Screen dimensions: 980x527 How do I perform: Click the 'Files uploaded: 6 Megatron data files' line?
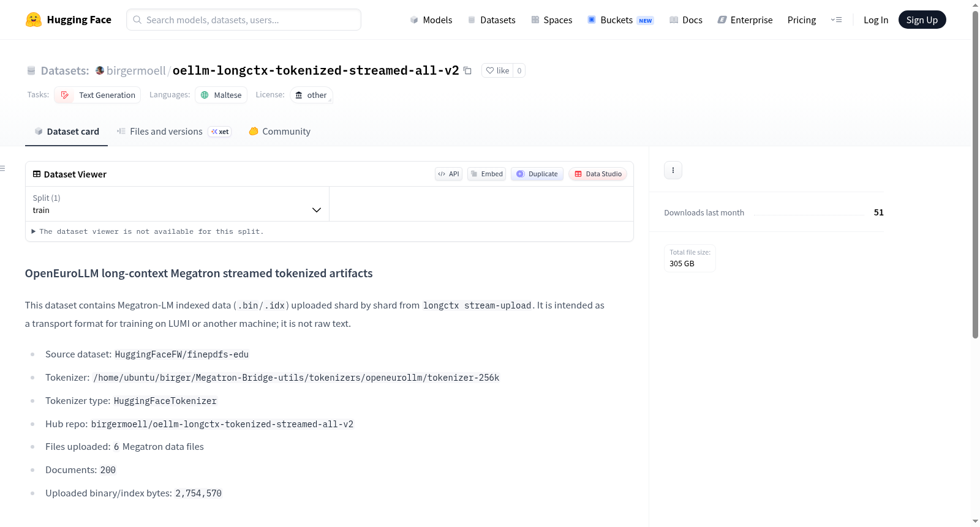click(x=125, y=447)
